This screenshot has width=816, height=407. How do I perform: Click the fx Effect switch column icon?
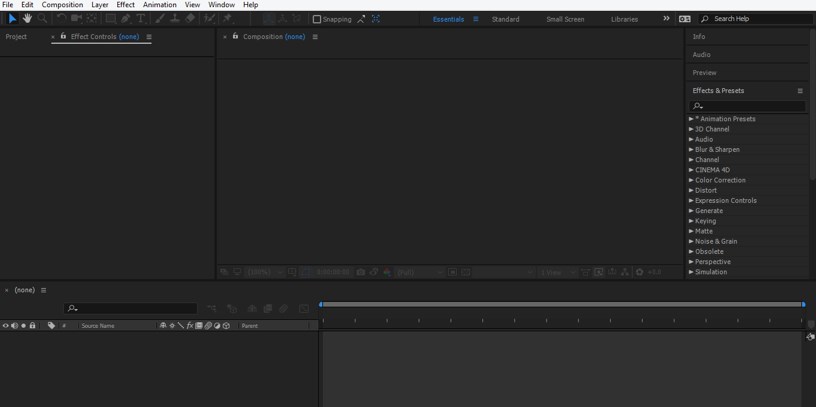[190, 326]
